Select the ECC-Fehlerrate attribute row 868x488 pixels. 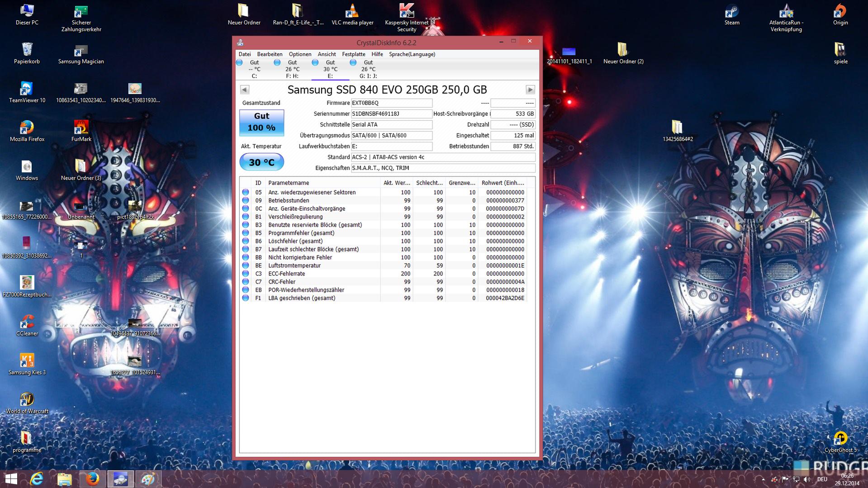(384, 274)
